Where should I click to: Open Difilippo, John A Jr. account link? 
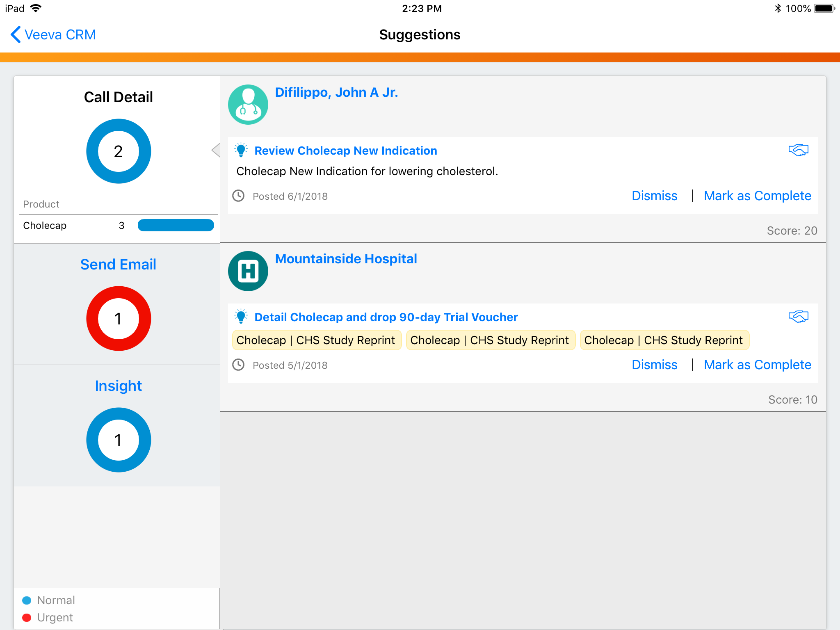click(x=336, y=93)
